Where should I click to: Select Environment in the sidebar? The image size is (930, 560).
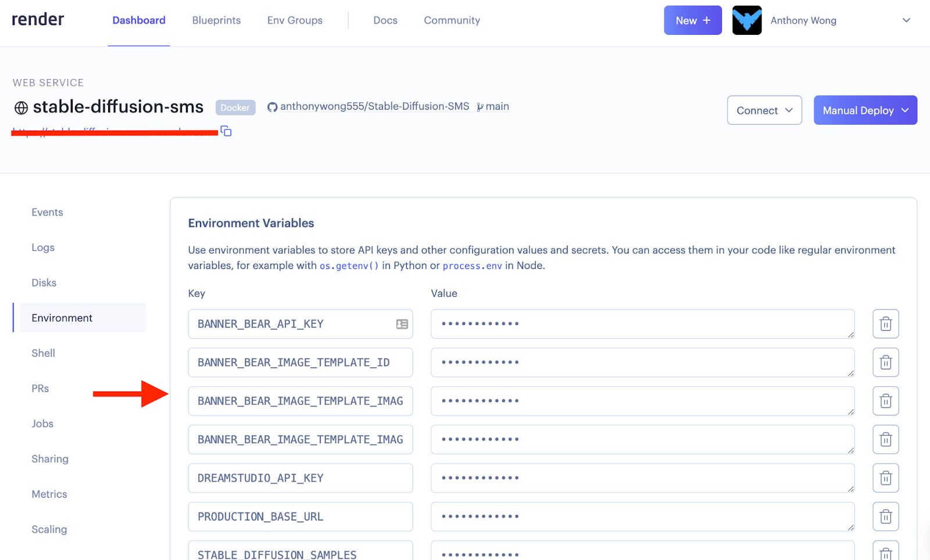click(83, 318)
